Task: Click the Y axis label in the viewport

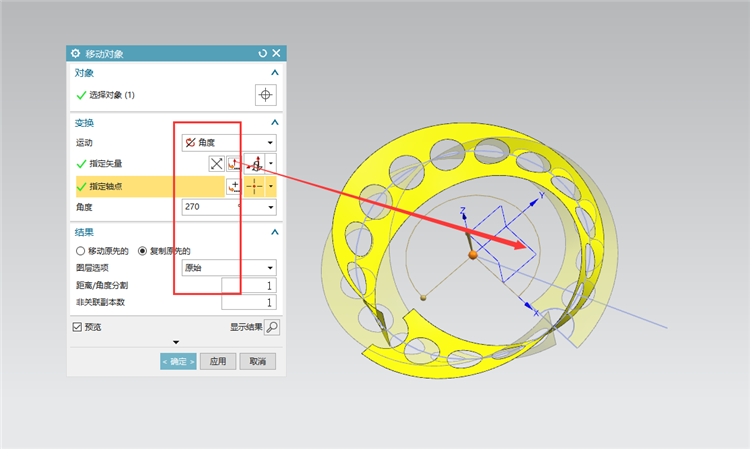Action: pos(541,195)
